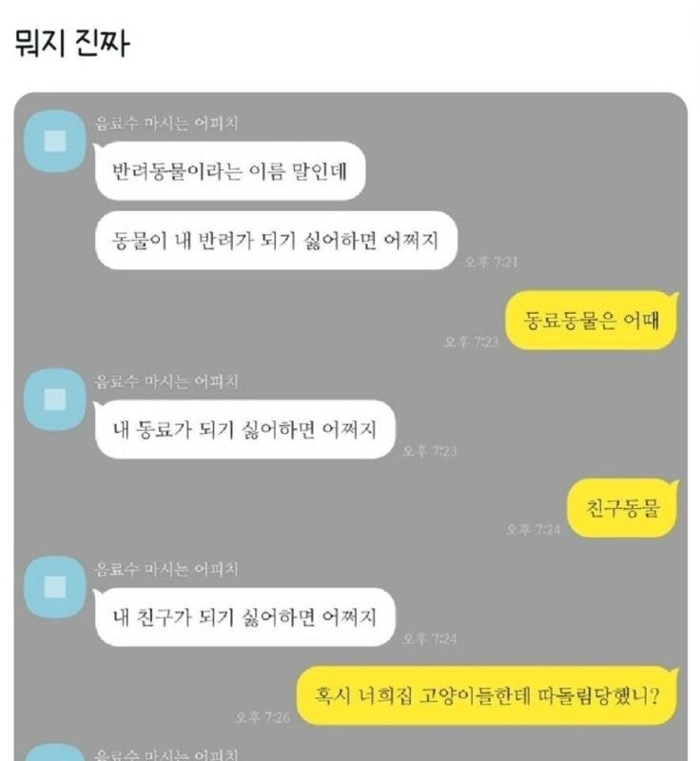Image resolution: width=700 pixels, height=761 pixels.
Task: Click the yellow bubble 친구동물
Action: [623, 508]
